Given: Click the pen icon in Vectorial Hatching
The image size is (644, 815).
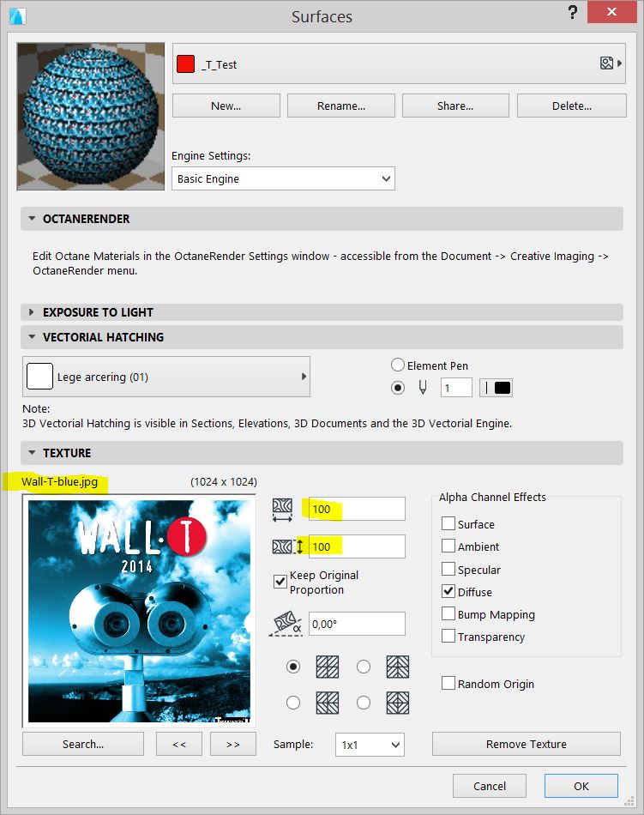Looking at the screenshot, I should (x=422, y=388).
